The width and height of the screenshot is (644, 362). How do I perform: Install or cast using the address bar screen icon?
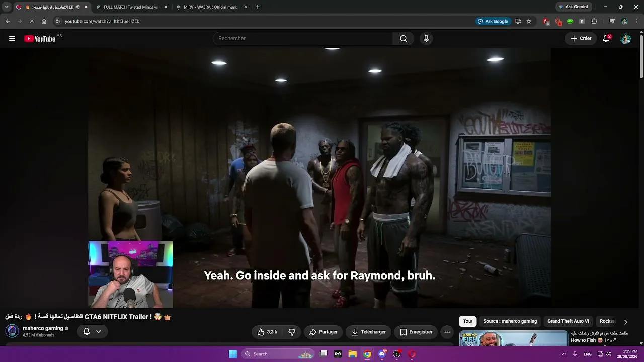tap(518, 21)
